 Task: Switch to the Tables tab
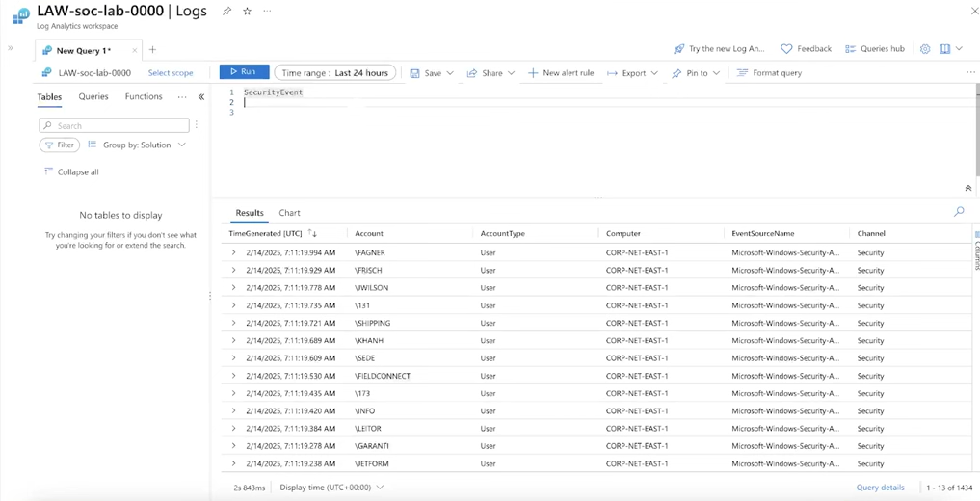tap(49, 96)
